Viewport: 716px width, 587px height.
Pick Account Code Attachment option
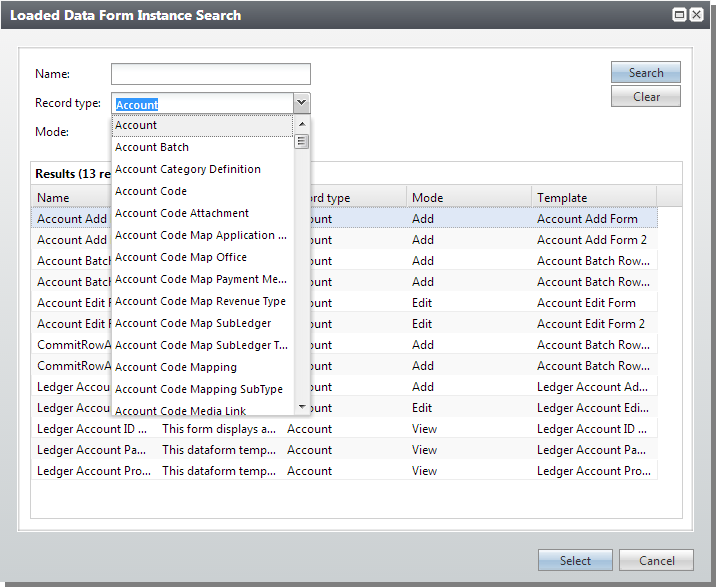click(x=202, y=213)
